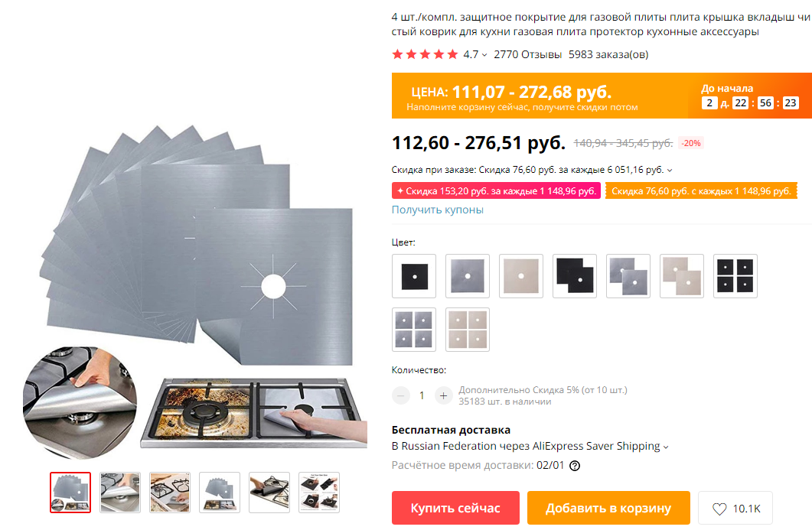Choose the two beige mats option
Viewport: 812px width, 530px height.
[x=682, y=276]
